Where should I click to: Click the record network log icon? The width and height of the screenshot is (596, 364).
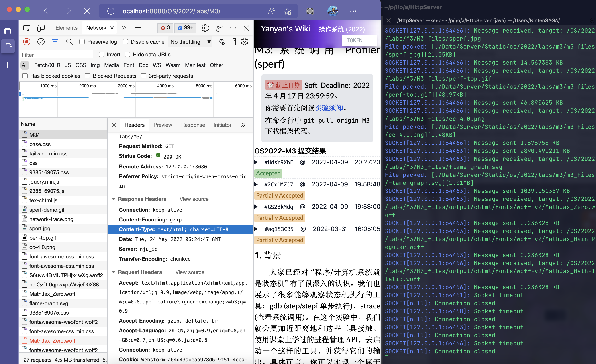[x=27, y=42]
